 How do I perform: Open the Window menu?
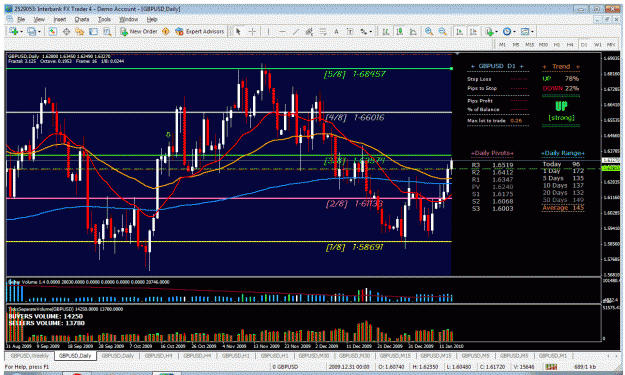point(128,19)
